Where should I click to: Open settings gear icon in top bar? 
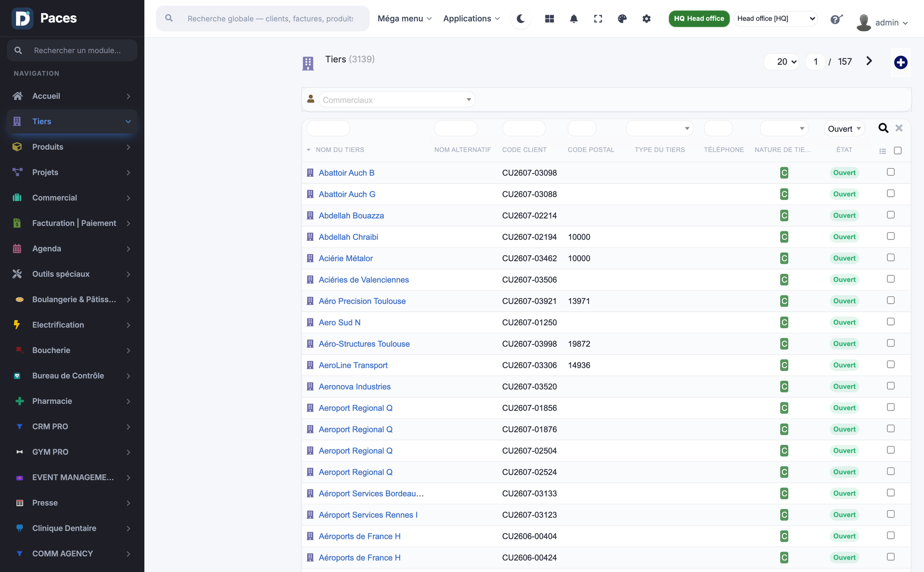tap(646, 19)
